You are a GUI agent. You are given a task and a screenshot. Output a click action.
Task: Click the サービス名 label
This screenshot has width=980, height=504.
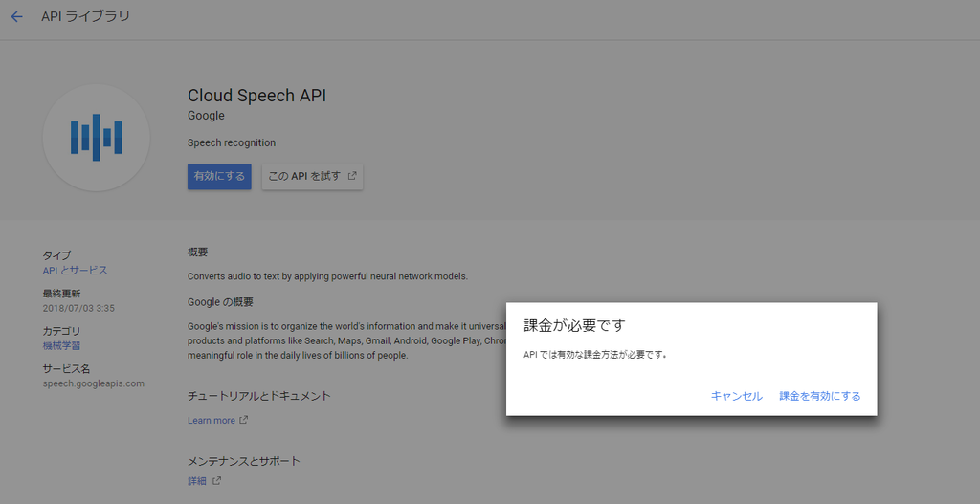[x=66, y=369]
